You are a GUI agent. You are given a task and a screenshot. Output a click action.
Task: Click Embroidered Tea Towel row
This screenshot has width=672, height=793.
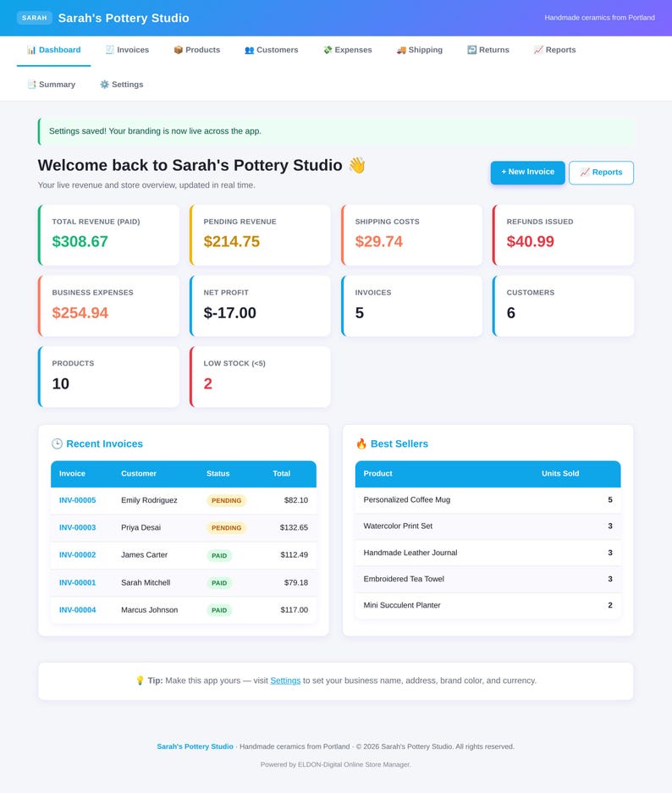(488, 579)
